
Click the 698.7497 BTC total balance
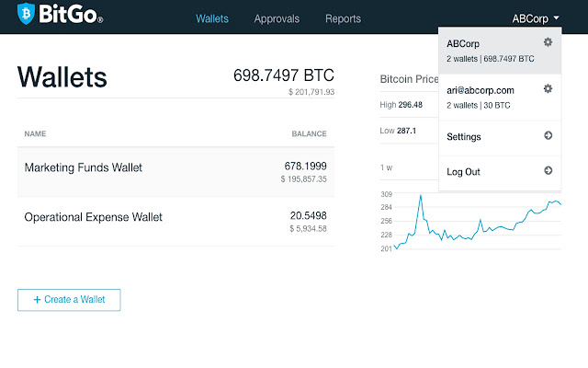[x=284, y=75]
